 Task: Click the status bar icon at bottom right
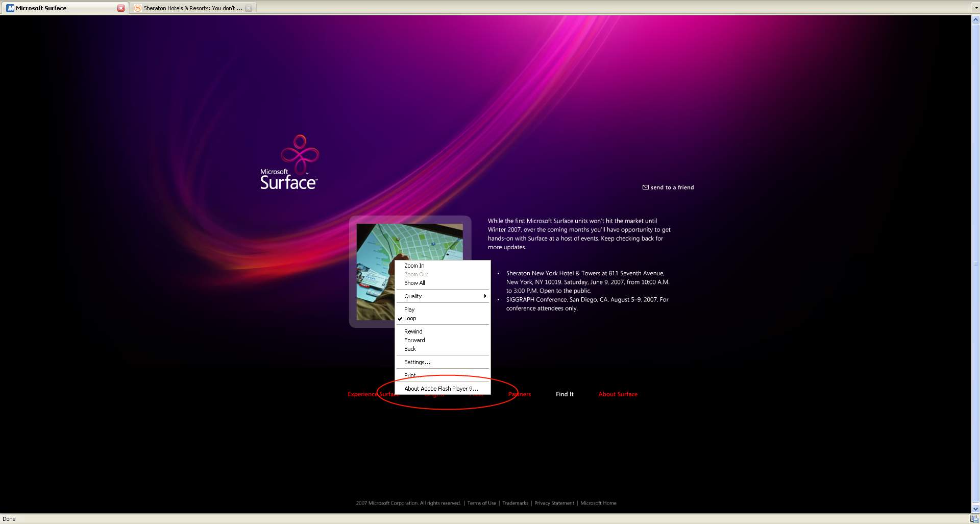point(974,519)
